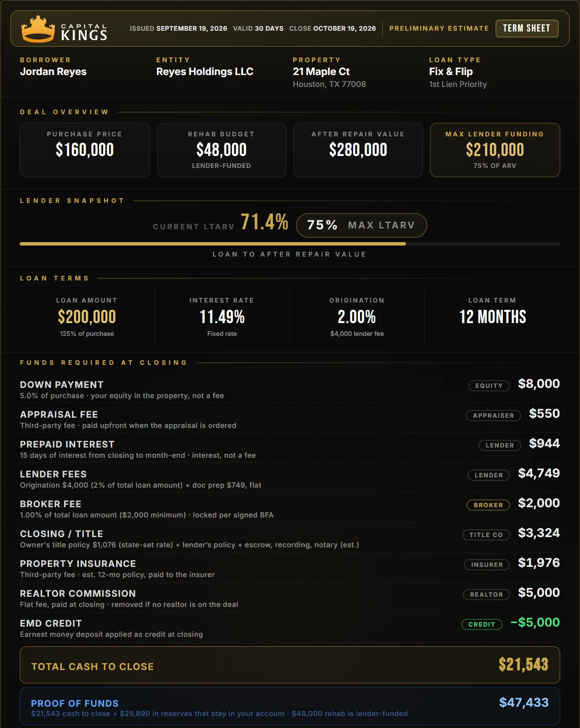Image resolution: width=580 pixels, height=728 pixels.
Task: Click the REALTOR COMMISSION row title
Action: [78, 594]
